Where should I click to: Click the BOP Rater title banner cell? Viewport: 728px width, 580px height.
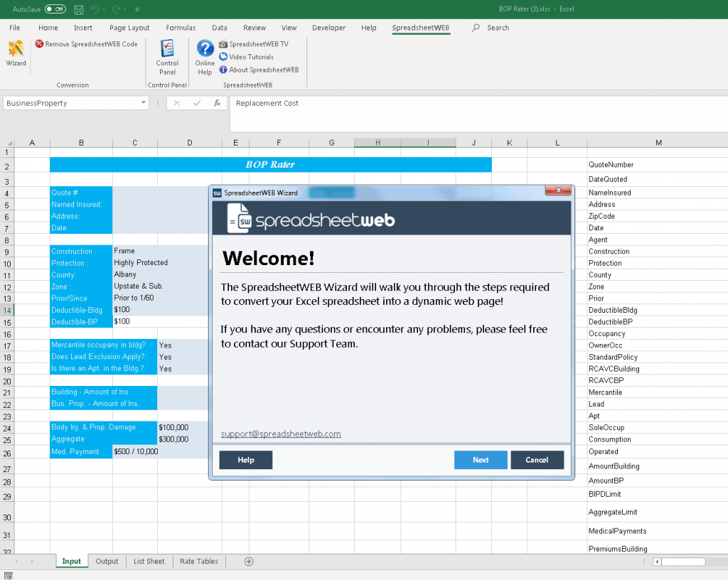click(x=271, y=165)
